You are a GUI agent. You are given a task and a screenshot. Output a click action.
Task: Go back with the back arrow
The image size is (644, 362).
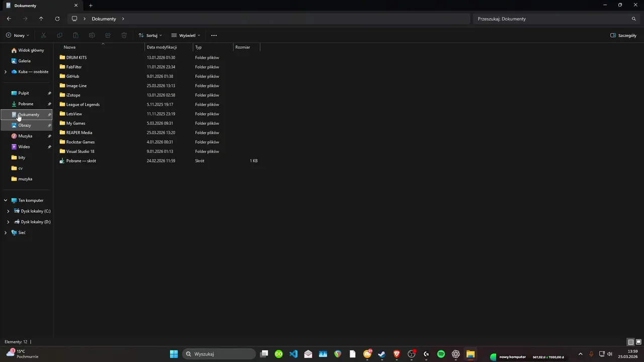[x=9, y=19]
